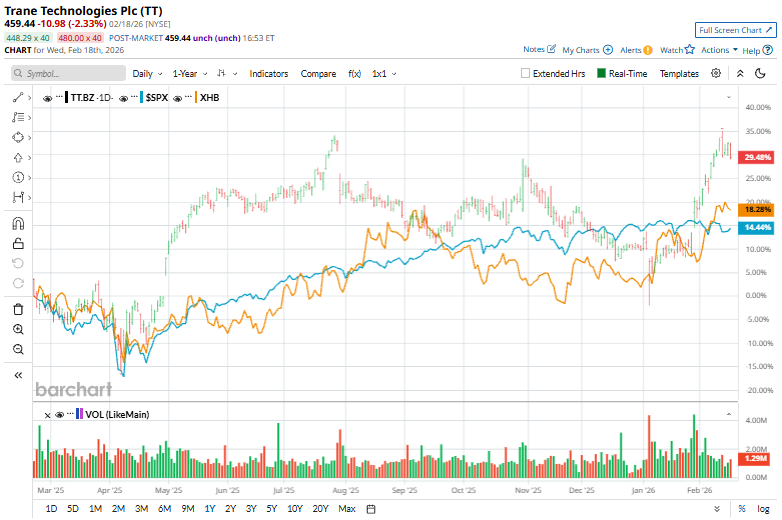Open Notes edit icon

click(551, 49)
